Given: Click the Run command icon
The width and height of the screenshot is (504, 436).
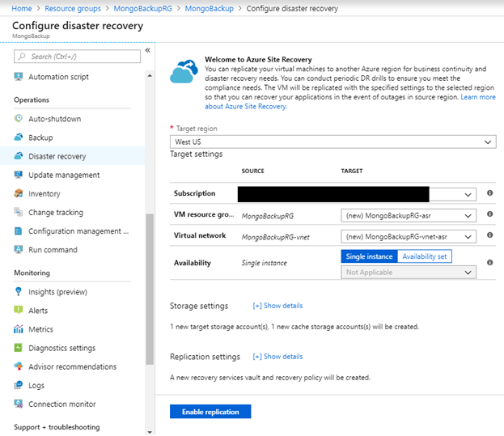Looking at the screenshot, I should click(19, 249).
